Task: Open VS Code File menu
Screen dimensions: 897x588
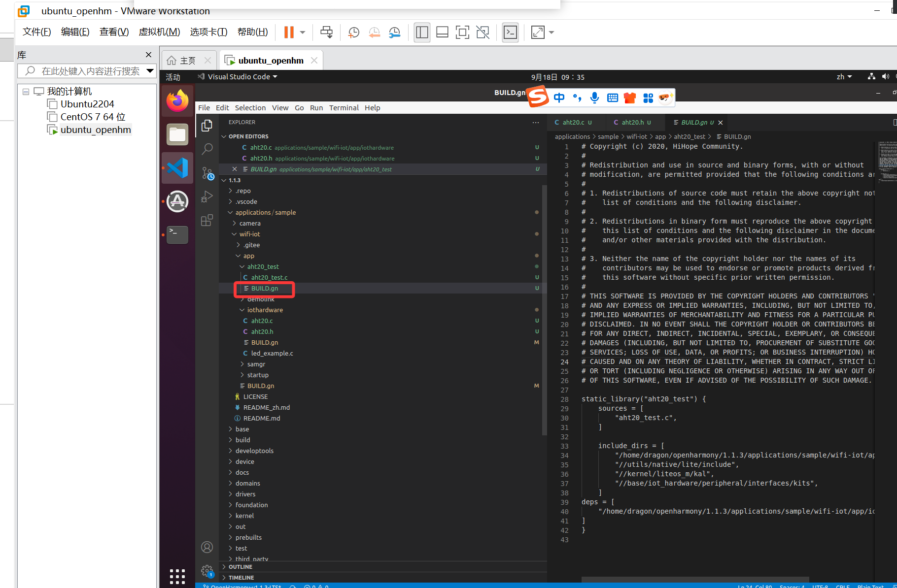Action: pyautogui.click(x=204, y=108)
